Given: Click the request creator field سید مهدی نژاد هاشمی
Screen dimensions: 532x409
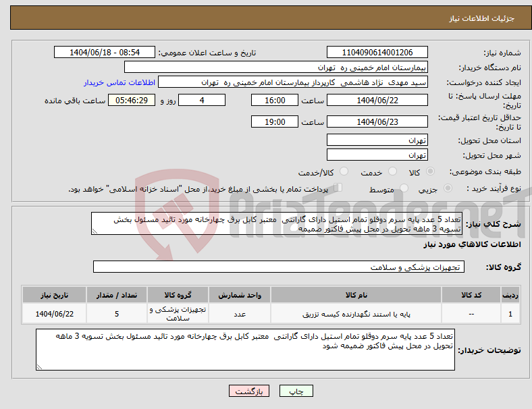Looking at the screenshot, I should [x=293, y=82].
